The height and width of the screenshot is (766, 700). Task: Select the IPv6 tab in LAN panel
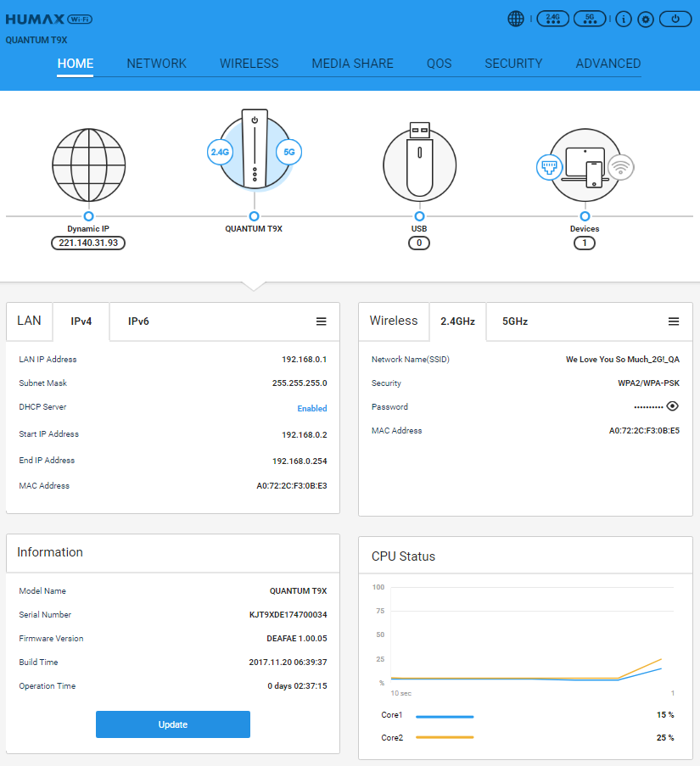pyautogui.click(x=138, y=321)
